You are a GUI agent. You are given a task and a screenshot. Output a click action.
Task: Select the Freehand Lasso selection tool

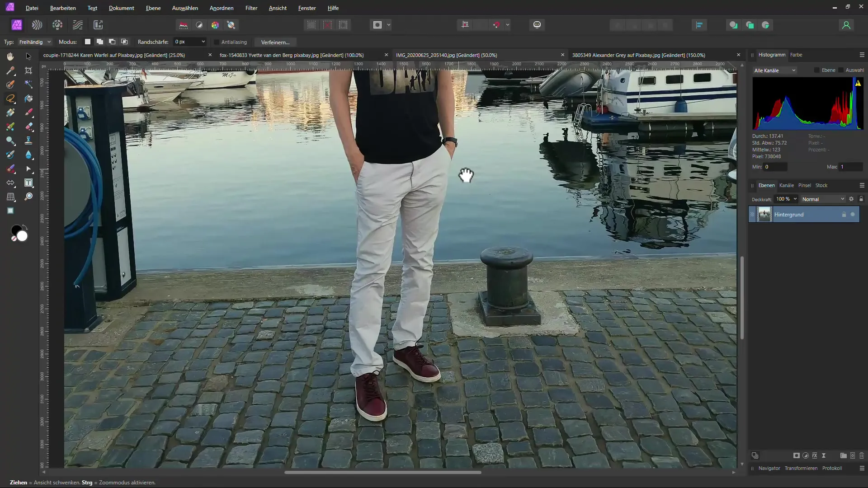click(10, 99)
